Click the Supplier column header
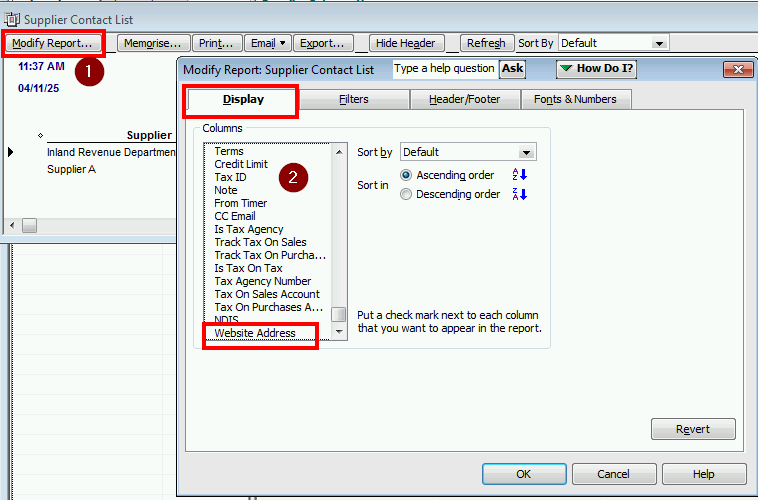Viewport: 758px width, 500px height. click(x=149, y=135)
